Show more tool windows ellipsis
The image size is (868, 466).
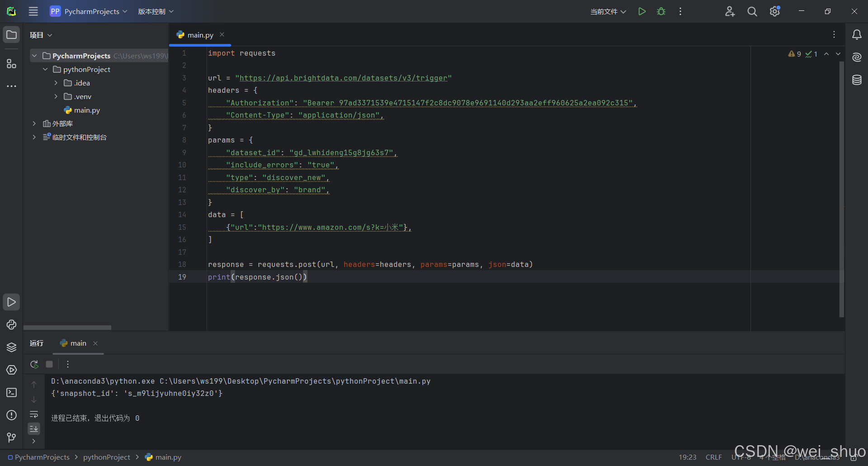[11, 86]
